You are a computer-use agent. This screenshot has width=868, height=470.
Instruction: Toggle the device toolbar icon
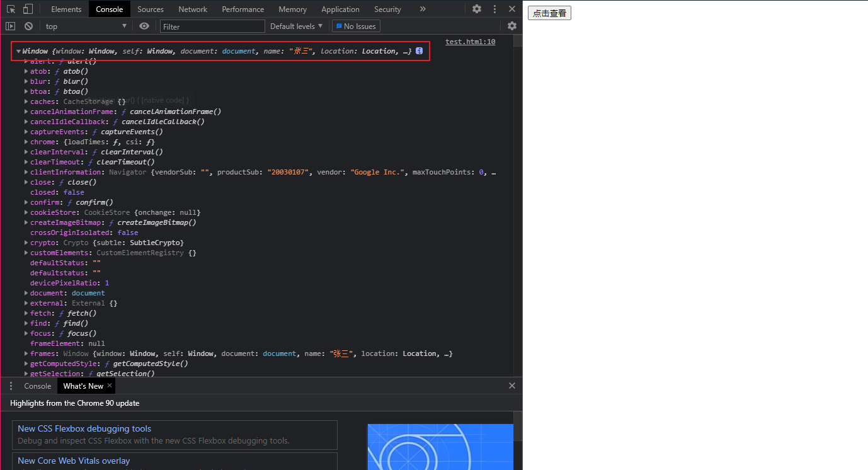coord(28,9)
